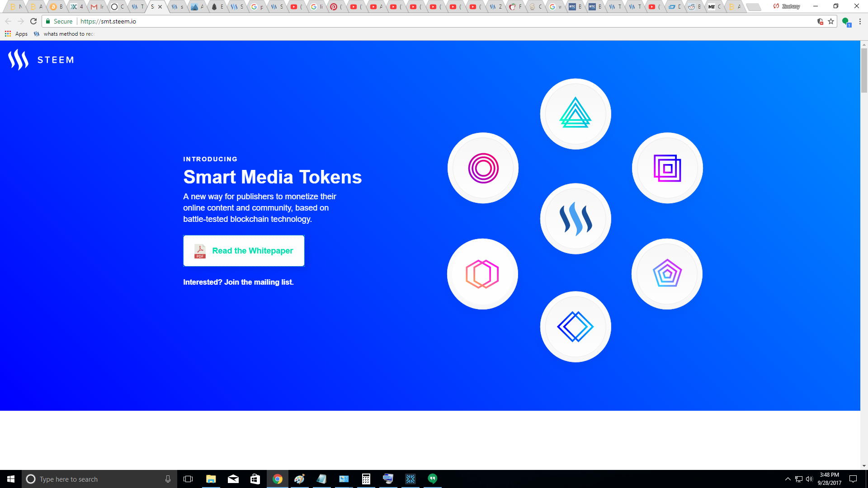Image resolution: width=868 pixels, height=488 pixels.
Task: View site info via the Secure padlock
Action: click(x=59, y=21)
